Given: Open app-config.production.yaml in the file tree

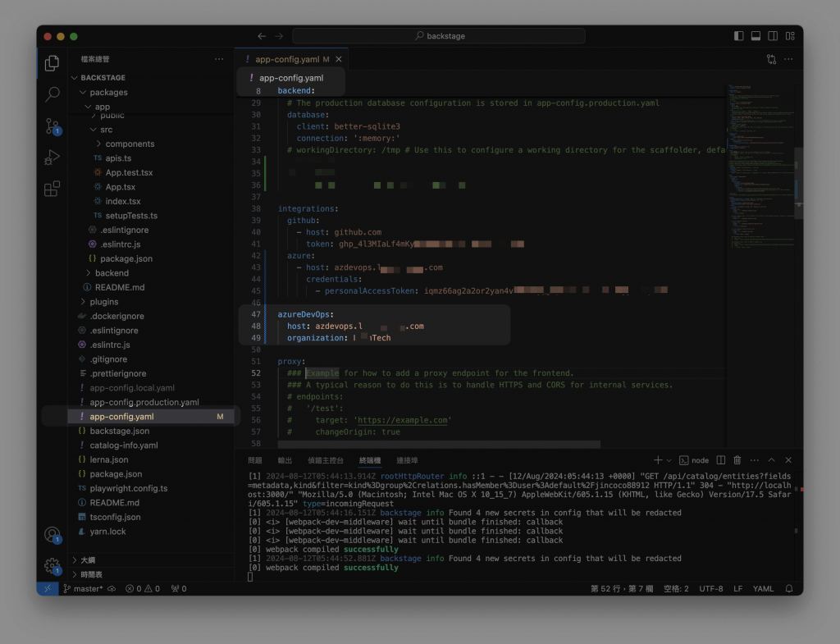Looking at the screenshot, I should click(x=144, y=402).
